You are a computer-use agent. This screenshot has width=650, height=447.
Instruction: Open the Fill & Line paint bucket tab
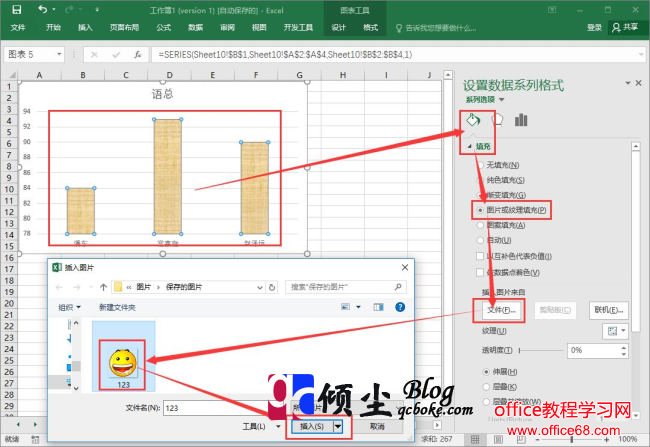(x=473, y=120)
